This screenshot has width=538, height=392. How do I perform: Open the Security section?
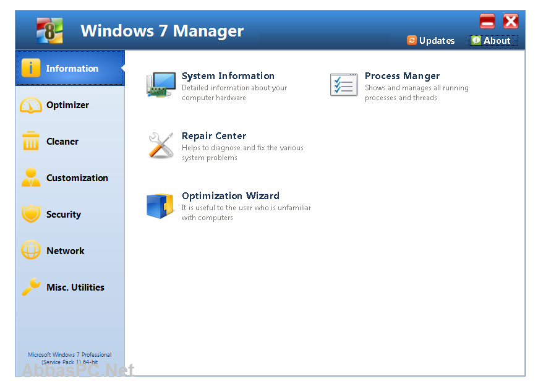(x=70, y=214)
